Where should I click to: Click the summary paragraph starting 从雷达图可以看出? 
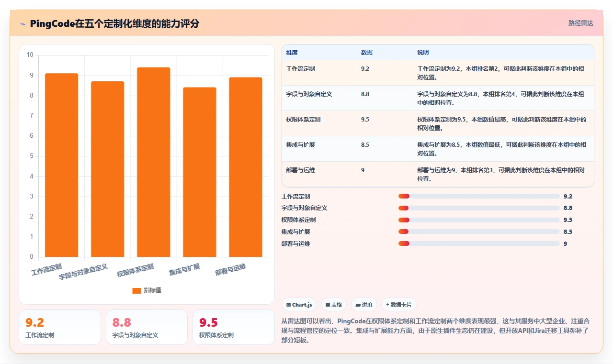tap(436, 331)
